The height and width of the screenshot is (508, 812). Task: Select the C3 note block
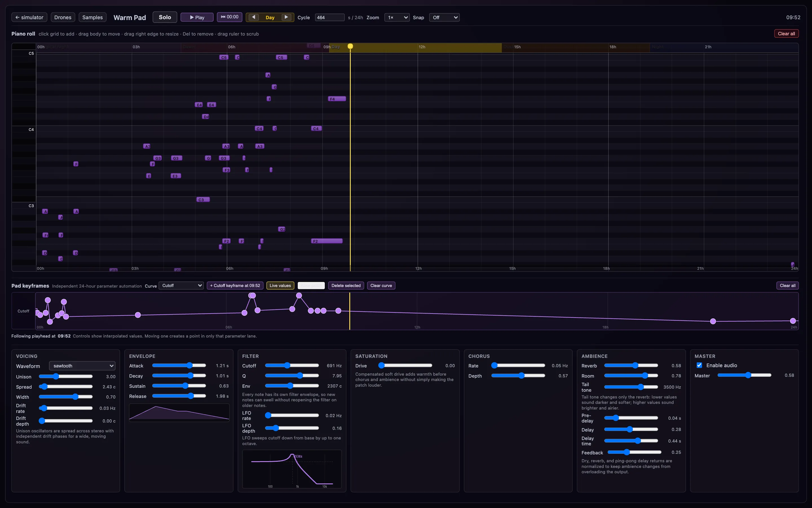click(203, 200)
